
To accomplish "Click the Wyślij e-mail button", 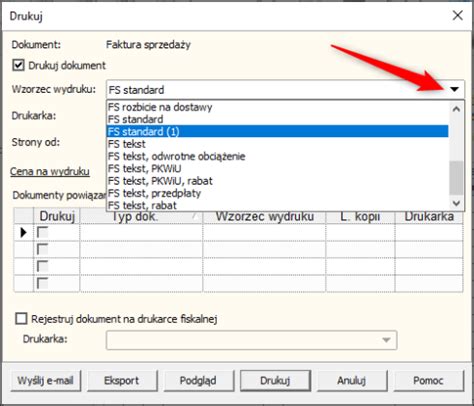I will click(45, 380).
